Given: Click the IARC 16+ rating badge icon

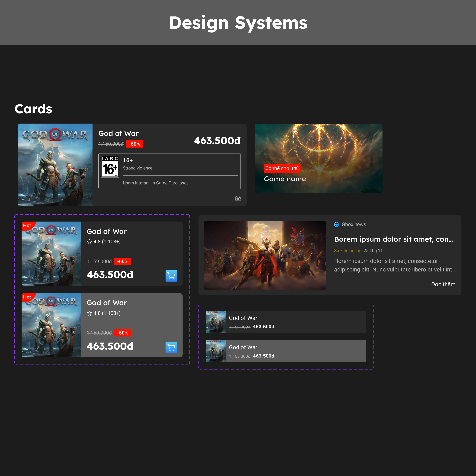Looking at the screenshot, I should (110, 167).
